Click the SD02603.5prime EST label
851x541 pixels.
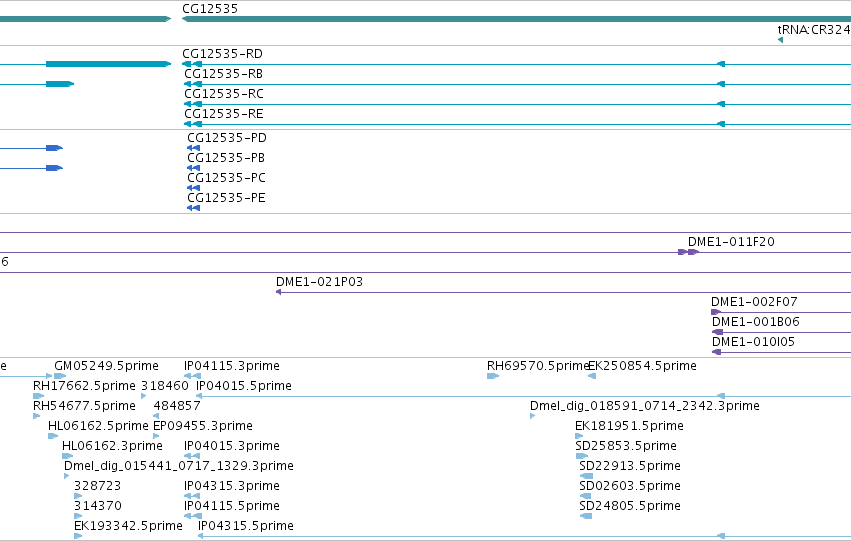[630, 486]
